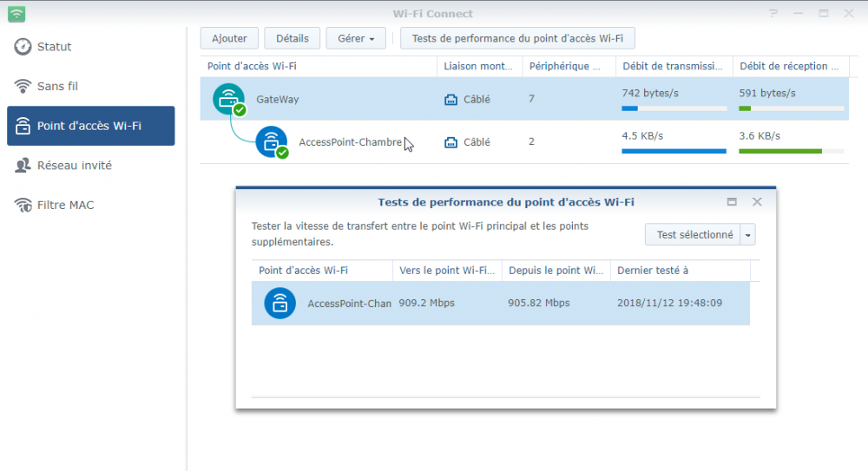This screenshot has height=471, width=868.
Task: Select Point d'accès Wi-Fi in sidebar
Action: click(91, 126)
